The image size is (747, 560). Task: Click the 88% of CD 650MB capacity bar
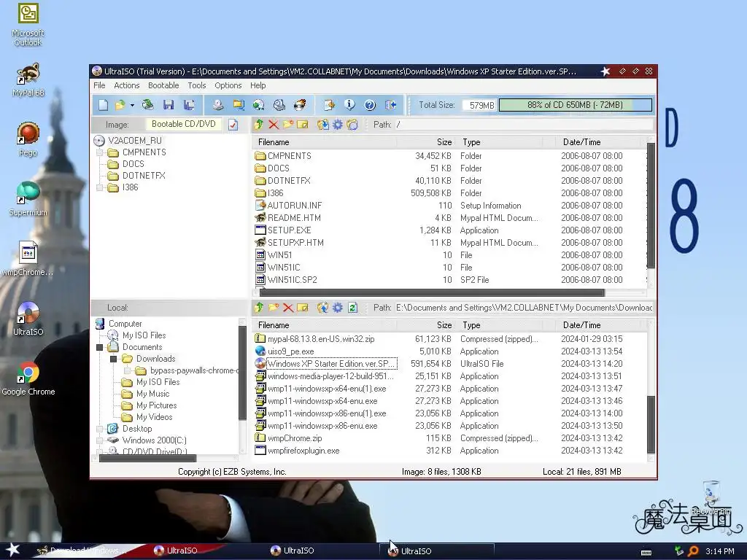[x=575, y=105]
